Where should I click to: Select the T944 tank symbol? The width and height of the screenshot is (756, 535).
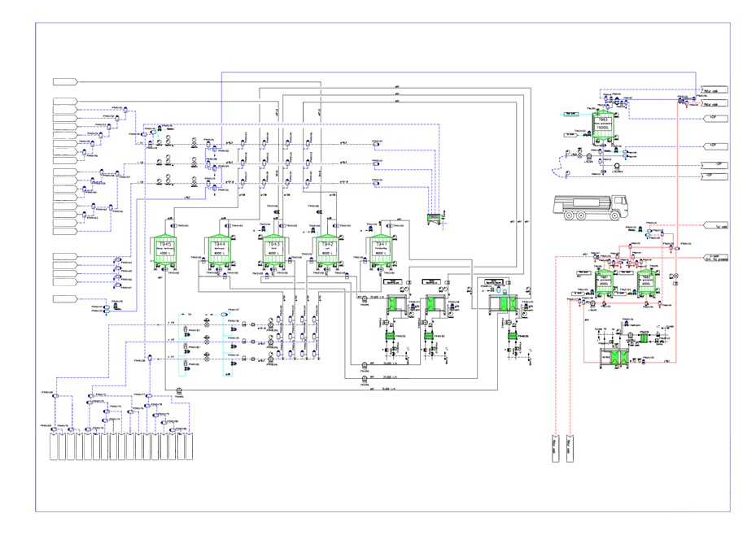[x=220, y=251]
